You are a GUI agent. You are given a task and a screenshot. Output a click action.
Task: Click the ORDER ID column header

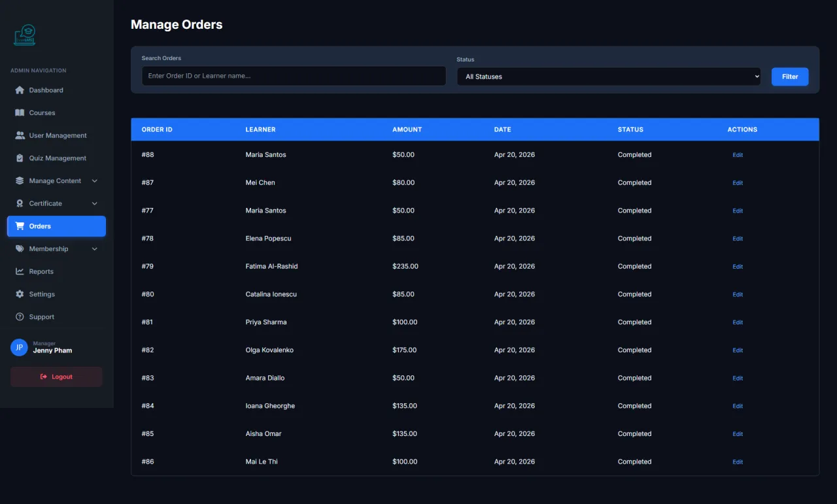pyautogui.click(x=157, y=129)
